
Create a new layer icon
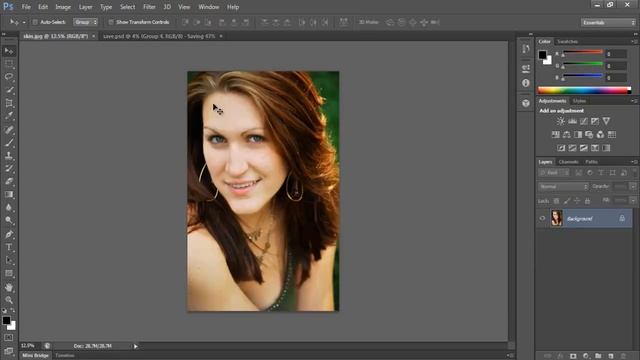pos(611,356)
